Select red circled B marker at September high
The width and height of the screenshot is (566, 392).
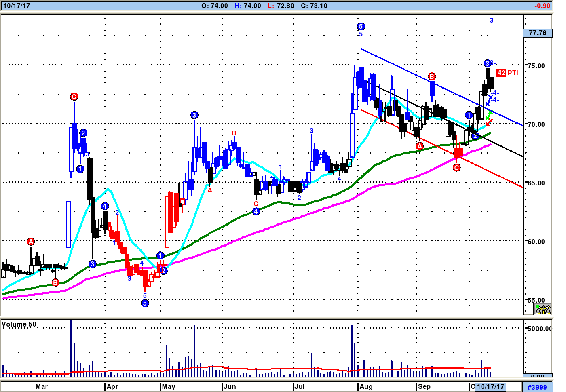432,77
